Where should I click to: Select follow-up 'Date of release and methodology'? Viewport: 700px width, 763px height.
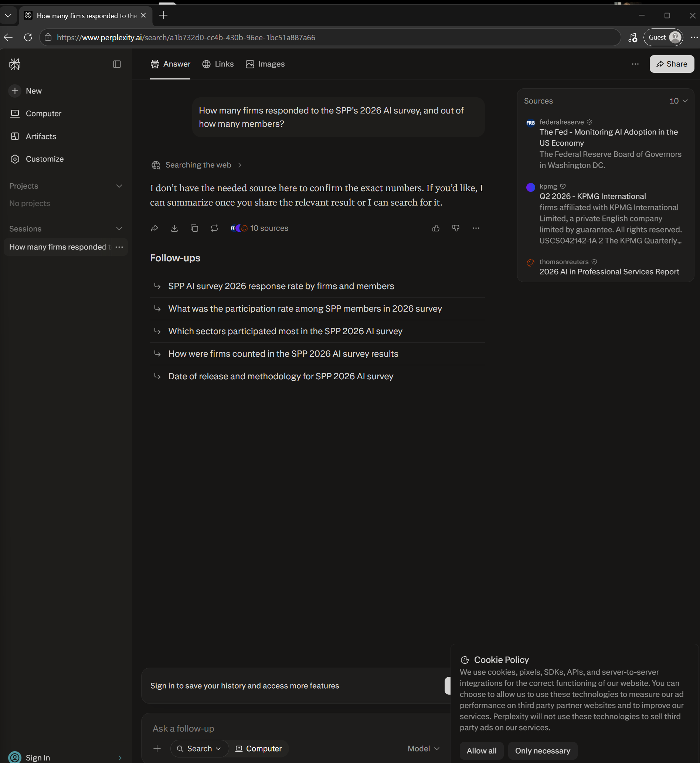[x=317, y=376]
